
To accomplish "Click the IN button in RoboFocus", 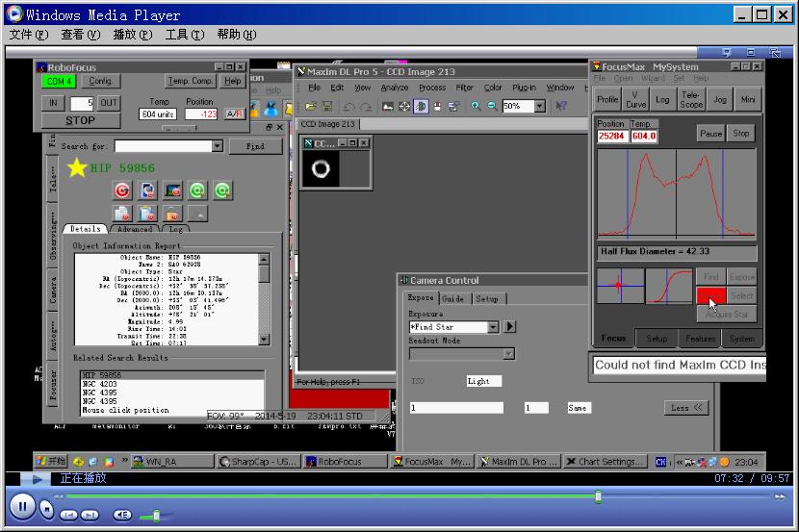I will (x=53, y=103).
